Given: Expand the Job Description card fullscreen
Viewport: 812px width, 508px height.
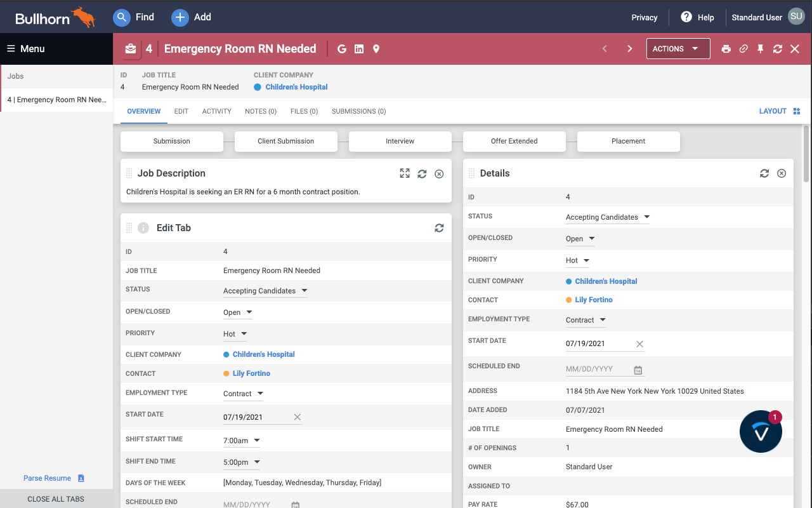Looking at the screenshot, I should pyautogui.click(x=405, y=173).
